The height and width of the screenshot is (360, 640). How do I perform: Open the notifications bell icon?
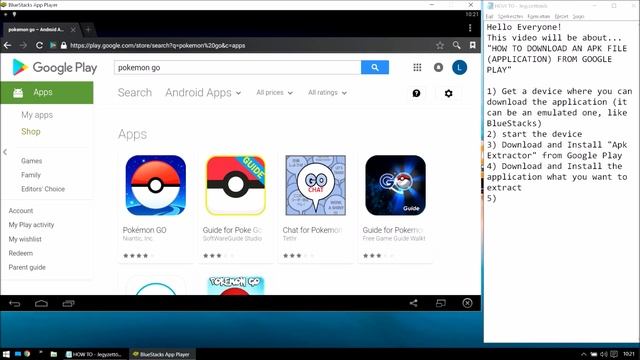point(438,67)
